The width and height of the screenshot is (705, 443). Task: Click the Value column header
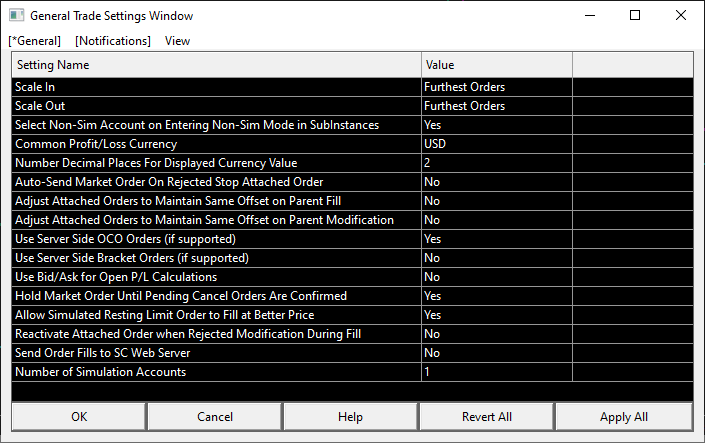[495, 65]
